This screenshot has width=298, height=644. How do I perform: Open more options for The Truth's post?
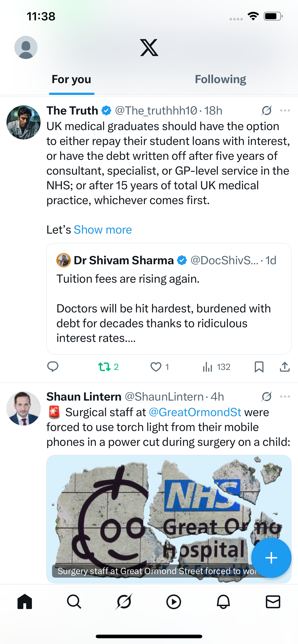pos(285,110)
